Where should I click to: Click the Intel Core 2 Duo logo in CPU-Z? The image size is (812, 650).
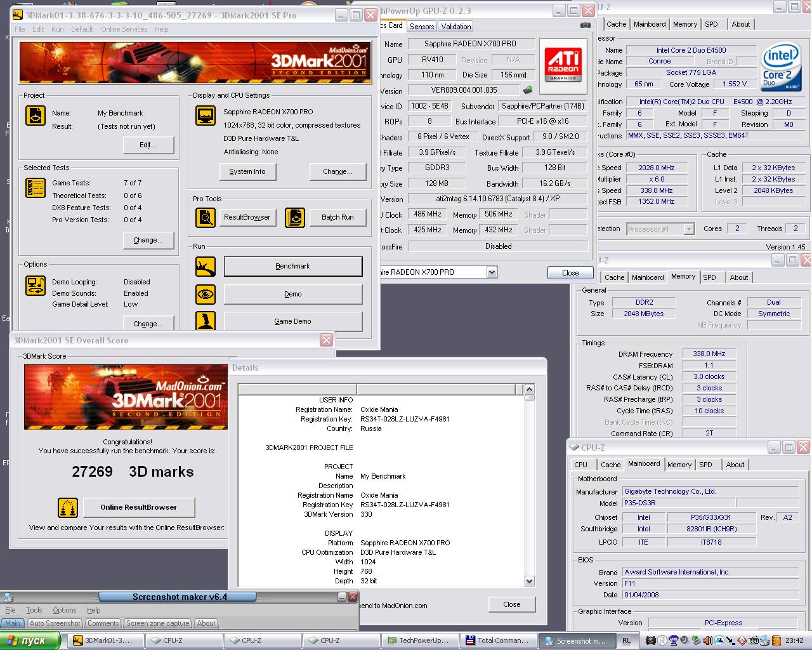[x=781, y=68]
